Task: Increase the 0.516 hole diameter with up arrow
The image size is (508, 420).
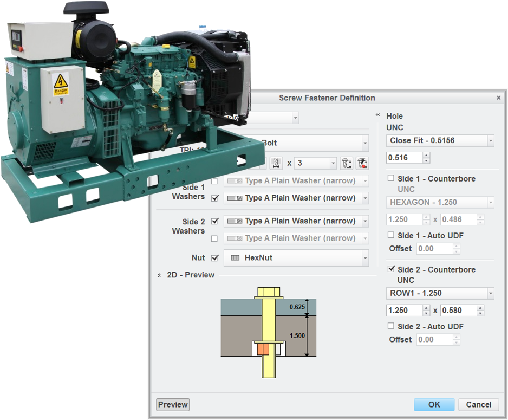Action: pos(426,154)
